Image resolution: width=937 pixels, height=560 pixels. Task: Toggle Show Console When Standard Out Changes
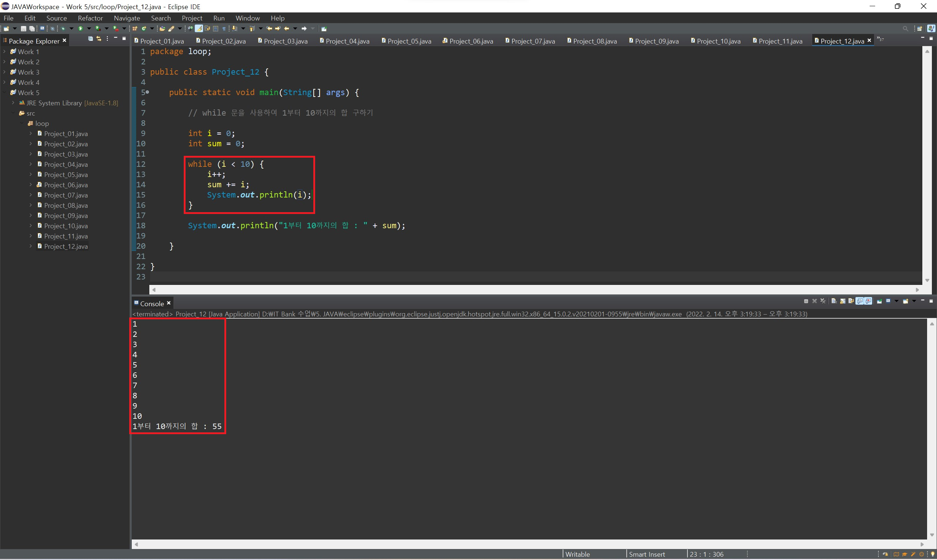(x=860, y=301)
